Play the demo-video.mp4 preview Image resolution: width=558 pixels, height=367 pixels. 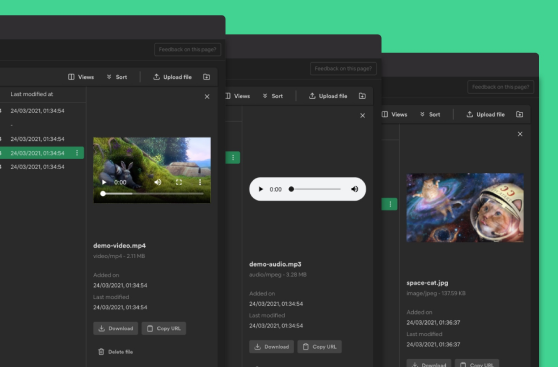pyautogui.click(x=104, y=182)
